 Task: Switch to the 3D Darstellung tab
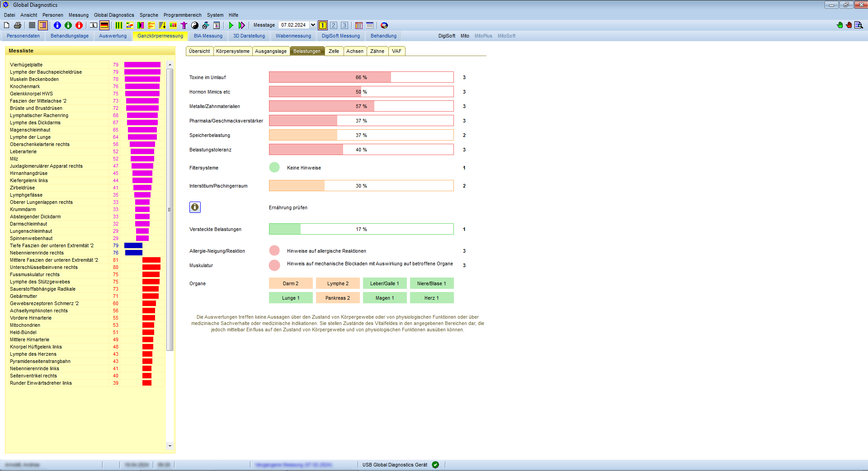[249, 36]
